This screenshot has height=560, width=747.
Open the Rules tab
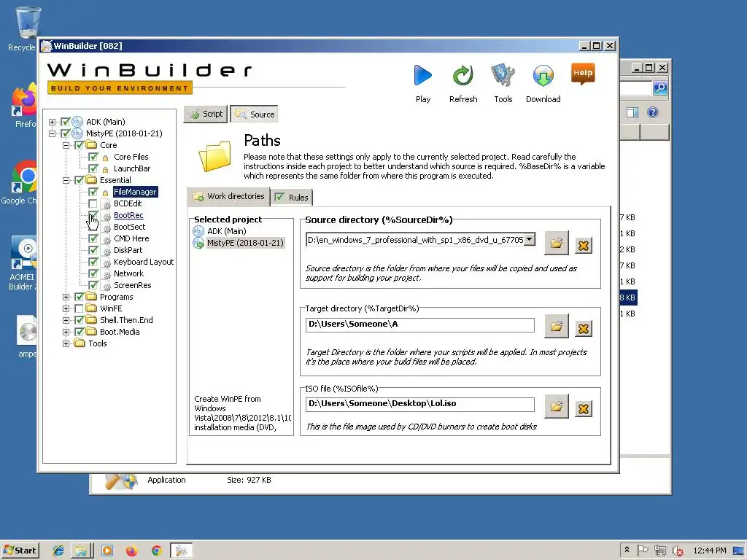(x=292, y=197)
